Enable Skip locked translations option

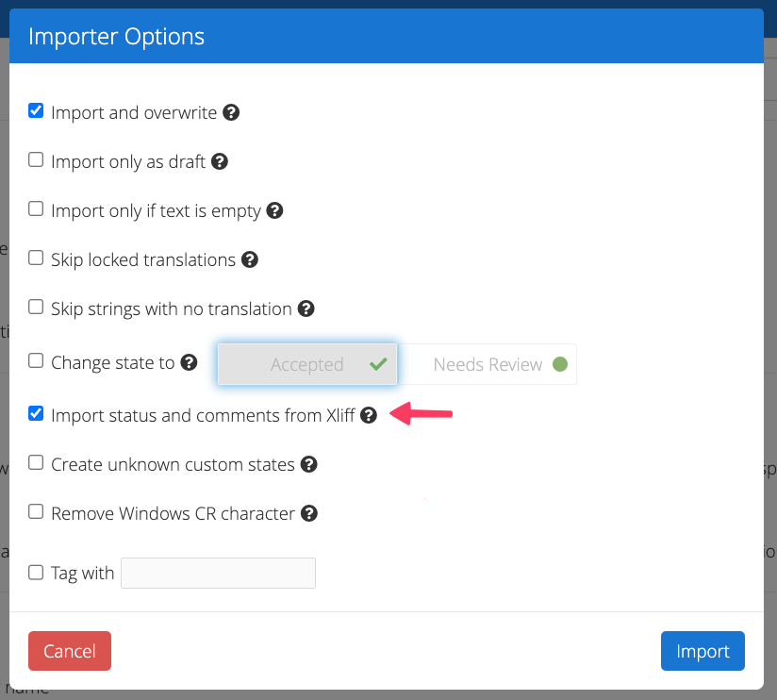click(x=36, y=258)
